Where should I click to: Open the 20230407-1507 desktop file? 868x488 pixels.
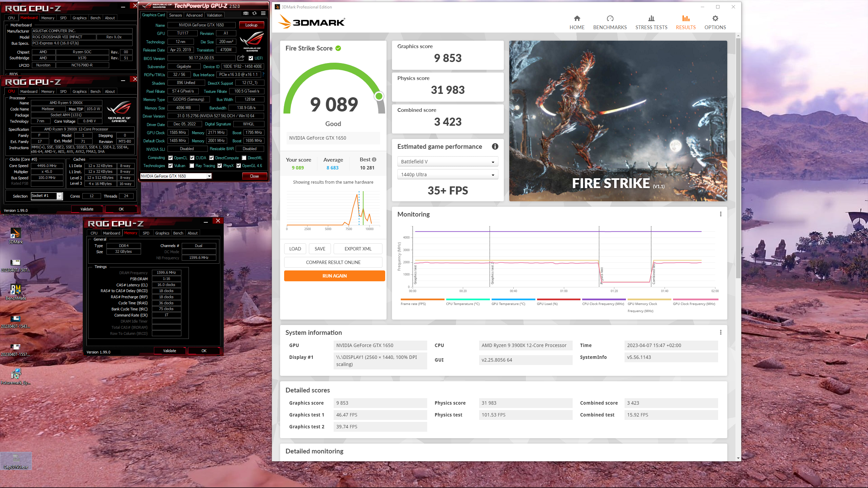point(16,265)
